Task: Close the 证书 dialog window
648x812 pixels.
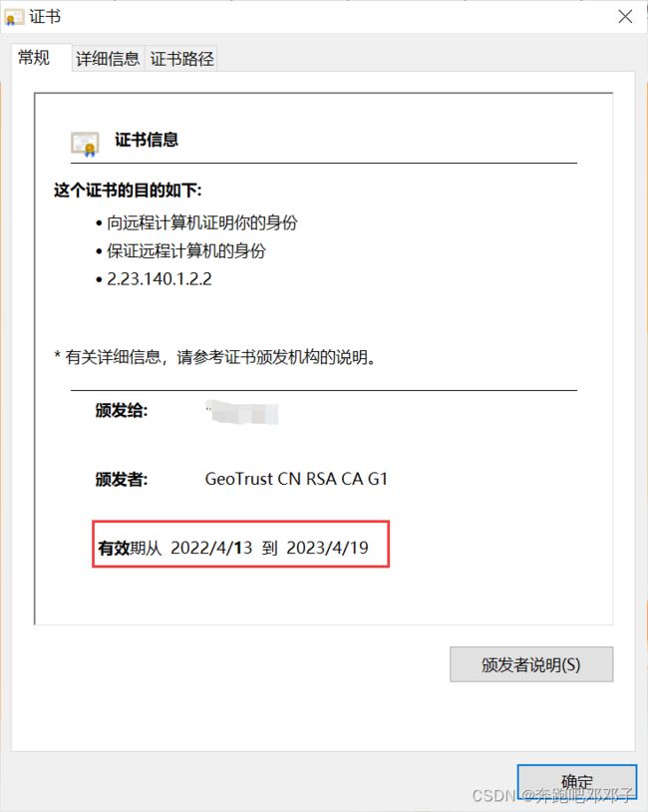Action: click(x=625, y=17)
